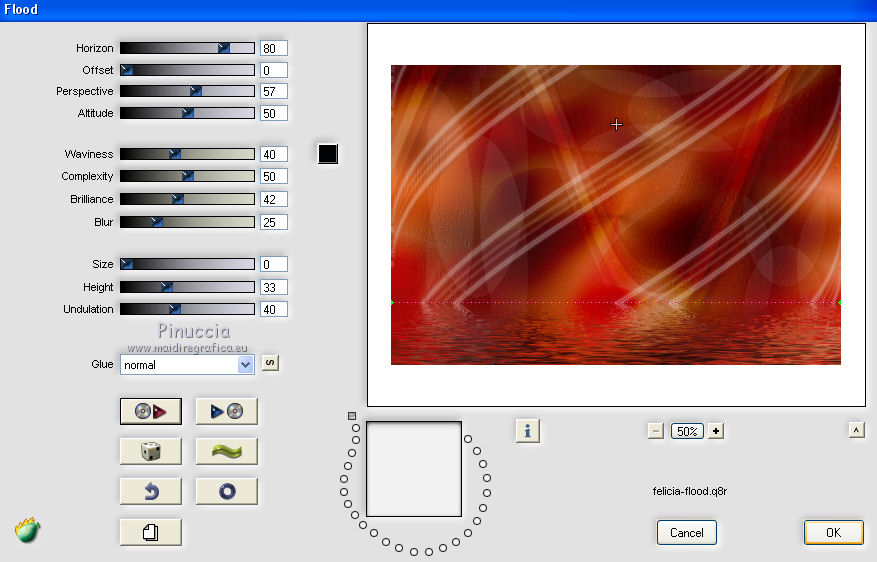This screenshot has width=877, height=562.
Task: Click the load preset disc-with-arrow button
Action: [150, 412]
